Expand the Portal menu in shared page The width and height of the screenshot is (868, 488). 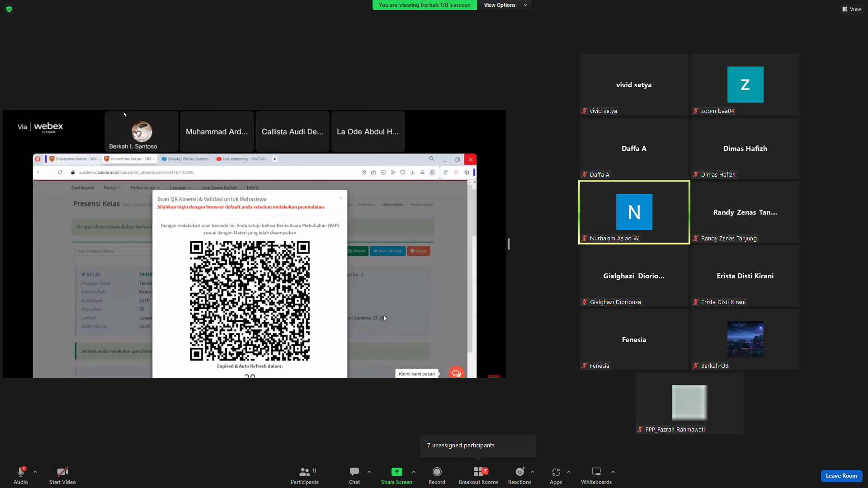pyautogui.click(x=112, y=188)
